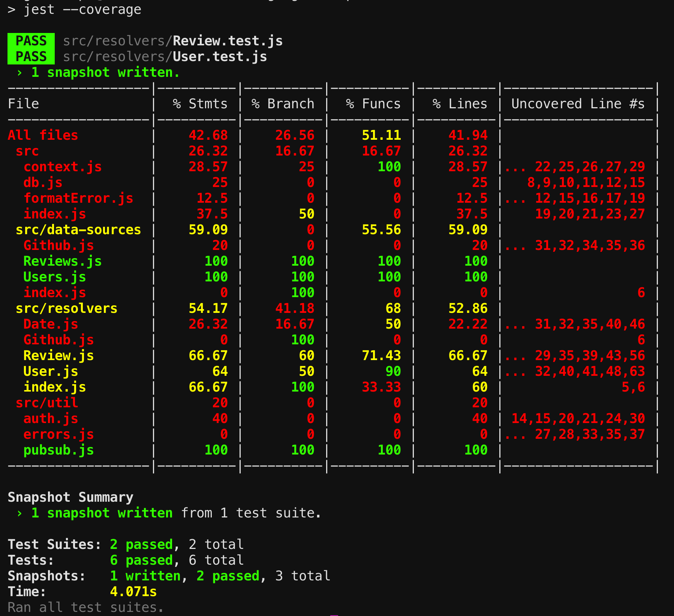Click the time value 4.071s
This screenshot has height=616, width=674.
[133, 592]
